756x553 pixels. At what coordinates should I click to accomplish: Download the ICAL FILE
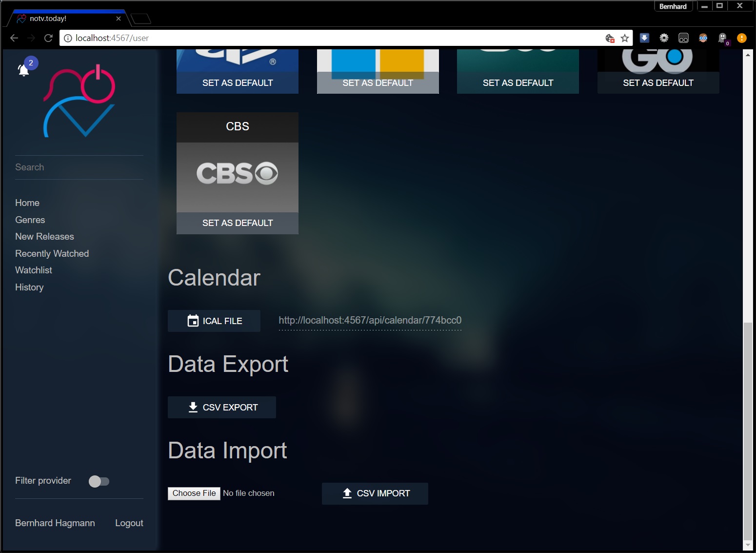coord(214,321)
